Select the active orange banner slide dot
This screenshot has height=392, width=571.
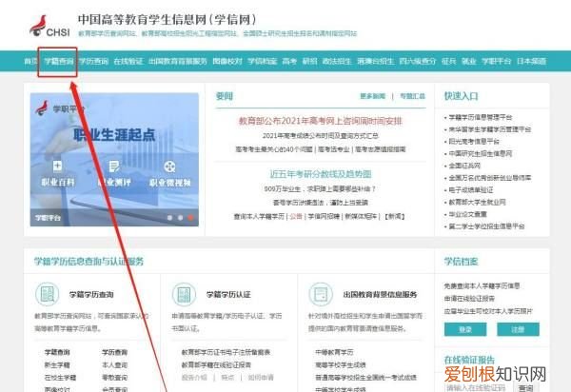click(x=190, y=218)
